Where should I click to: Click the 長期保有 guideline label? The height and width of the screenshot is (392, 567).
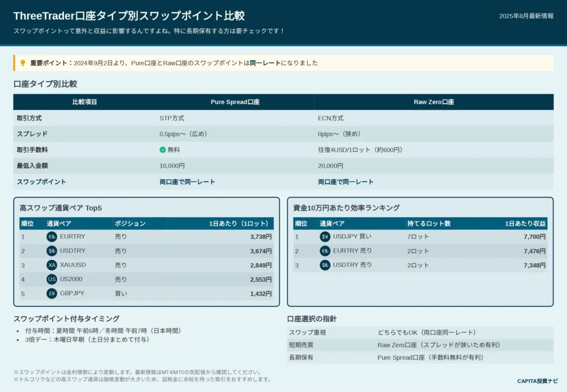click(x=301, y=357)
